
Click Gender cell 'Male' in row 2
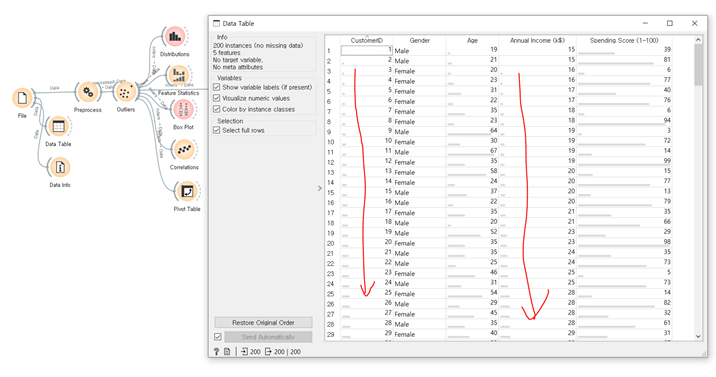point(419,61)
